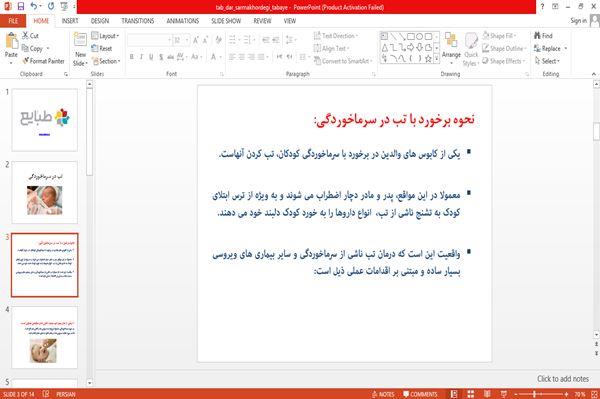Open Shape Fill options

click(499, 36)
